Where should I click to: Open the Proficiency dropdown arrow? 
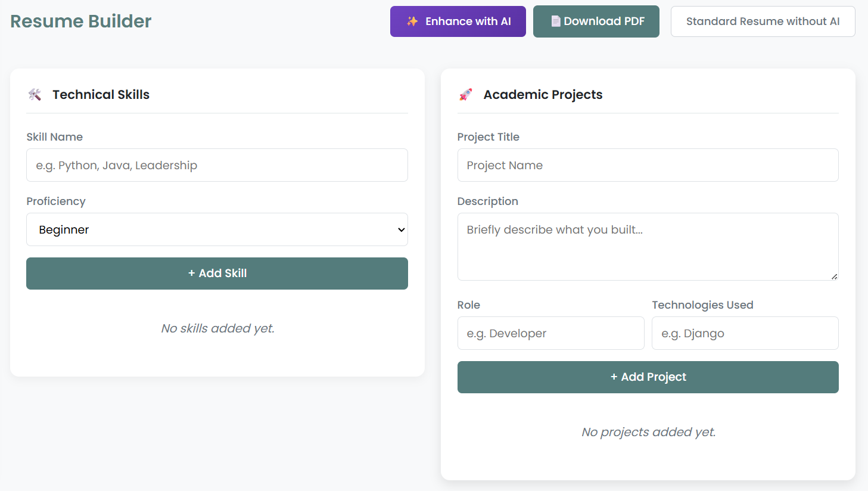[x=401, y=230]
